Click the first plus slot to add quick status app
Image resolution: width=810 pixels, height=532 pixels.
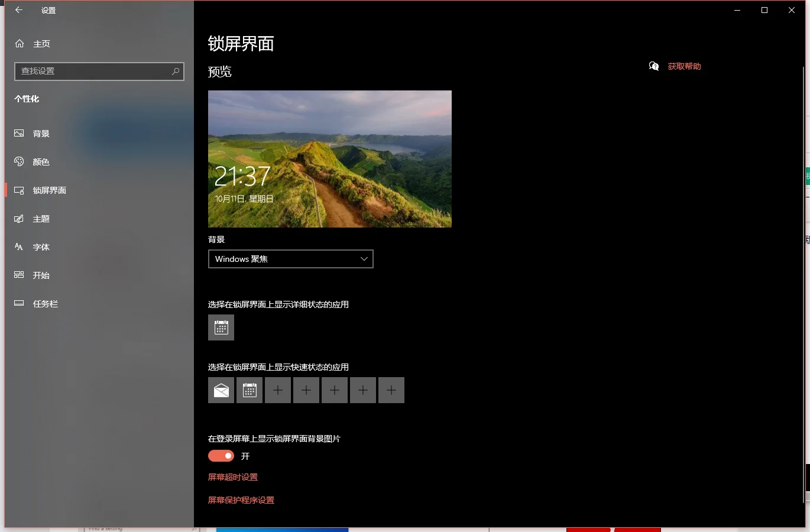click(x=278, y=390)
